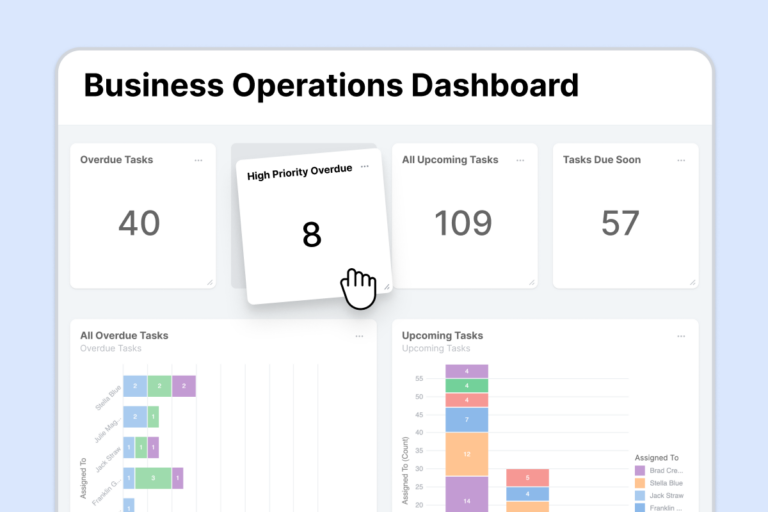Click the All Upcoming Tasks card resize handle
Viewport: 768px width, 512px height.
[532, 283]
